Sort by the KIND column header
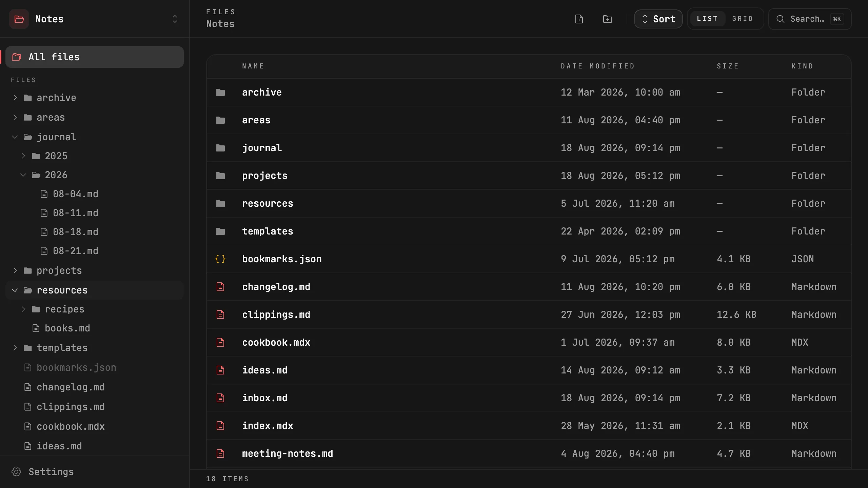Image resolution: width=868 pixels, height=488 pixels. click(x=802, y=66)
